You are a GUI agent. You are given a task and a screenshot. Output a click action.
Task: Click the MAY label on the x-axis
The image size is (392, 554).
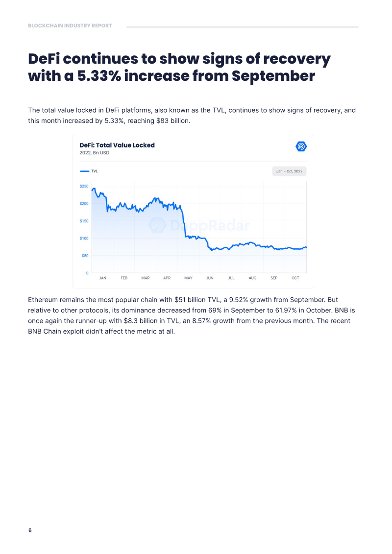188,278
